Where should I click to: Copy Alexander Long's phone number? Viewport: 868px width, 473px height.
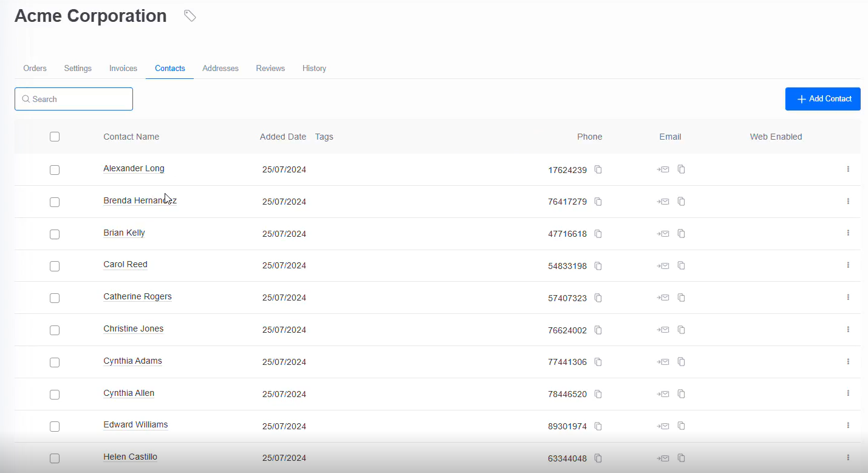point(598,170)
